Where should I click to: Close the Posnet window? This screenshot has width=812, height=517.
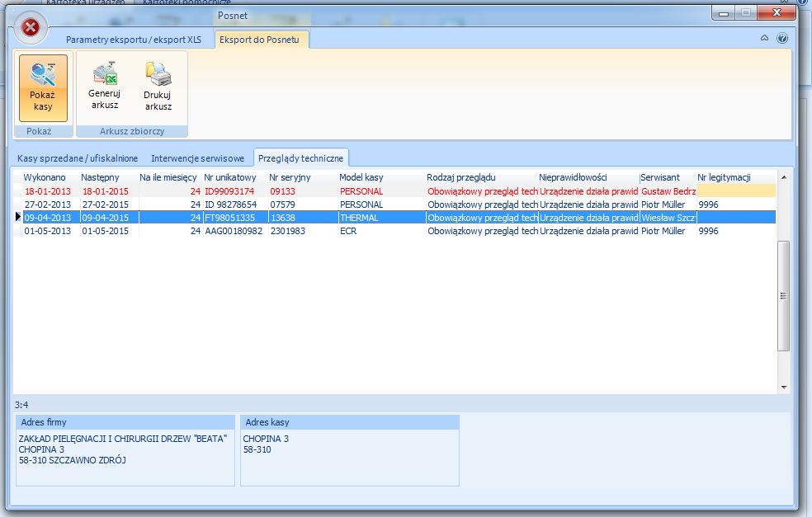[777, 13]
